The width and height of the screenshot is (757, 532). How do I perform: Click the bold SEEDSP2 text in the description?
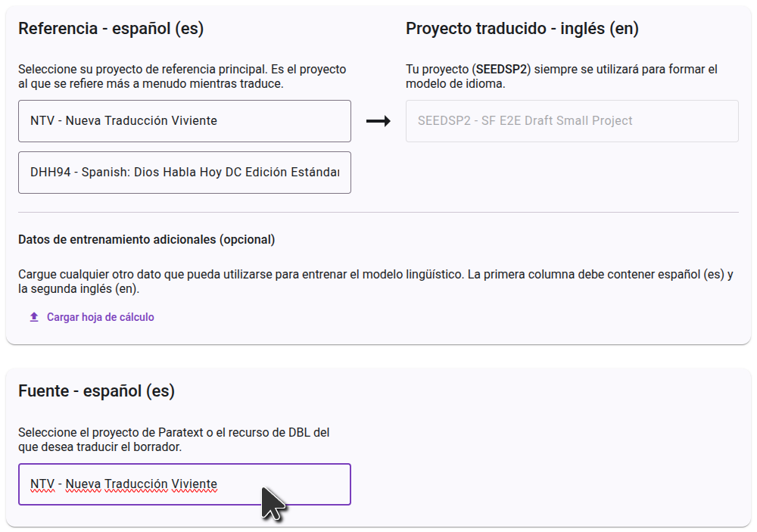(502, 69)
